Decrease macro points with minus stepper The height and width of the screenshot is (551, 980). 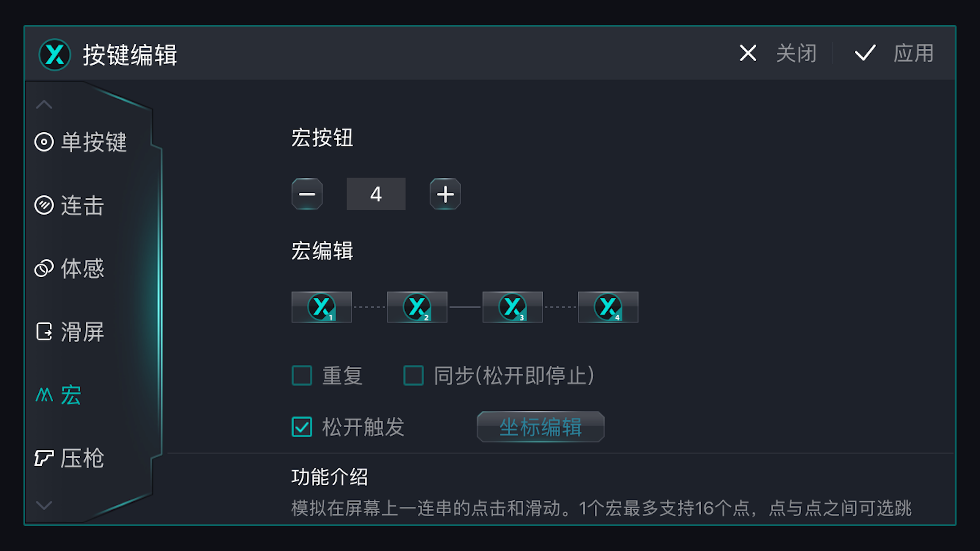tap(307, 194)
